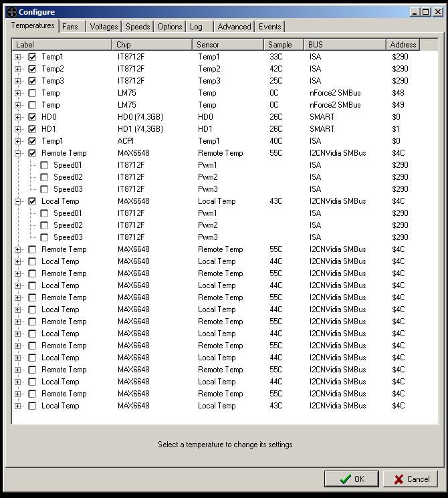Image resolution: width=448 pixels, height=498 pixels.
Task: Disable the HD1 temperature checkbox
Action: (x=32, y=129)
